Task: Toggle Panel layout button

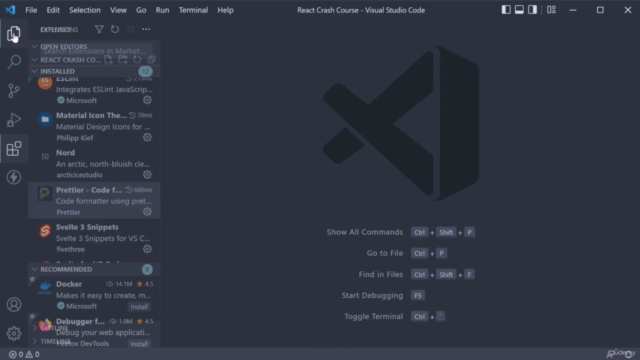Action: [519, 10]
